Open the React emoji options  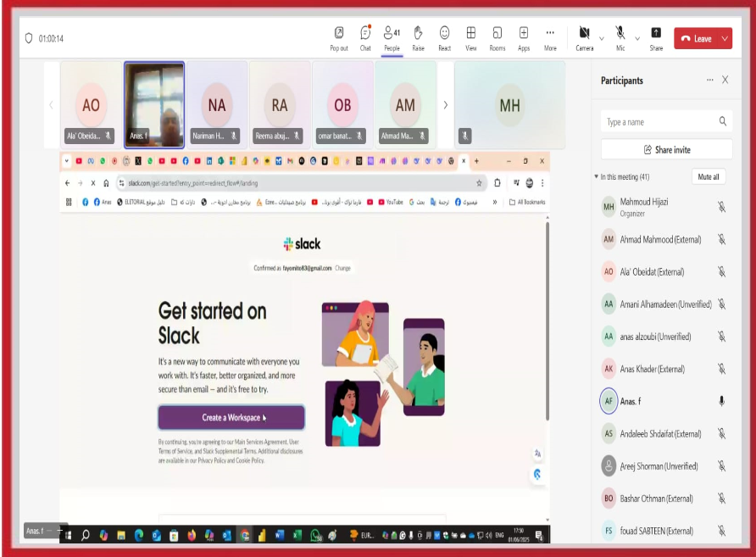pyautogui.click(x=445, y=39)
